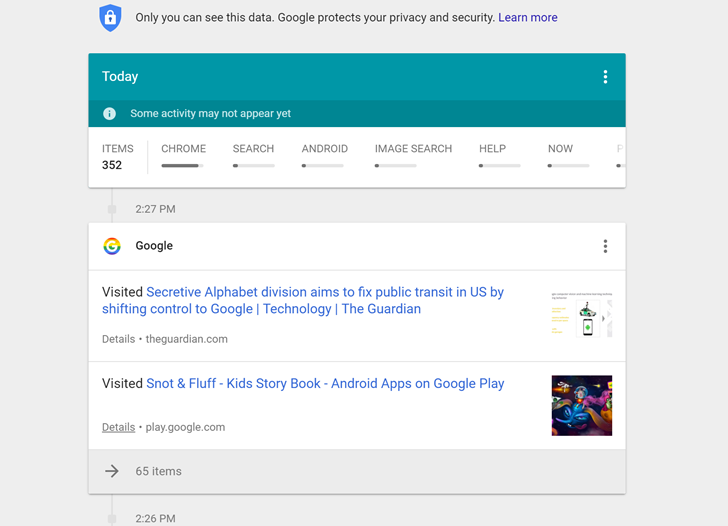Select the Chrome activity filter
The height and width of the screenshot is (526, 728).
tap(183, 155)
